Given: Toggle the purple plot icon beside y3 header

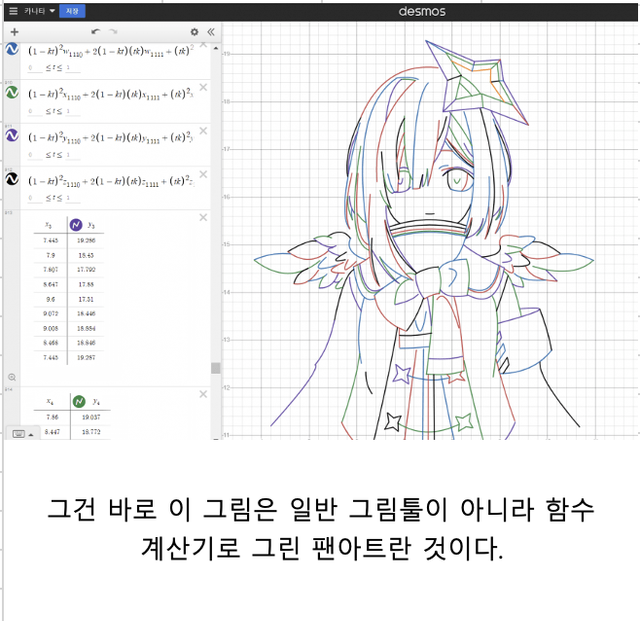Looking at the screenshot, I should point(76,225).
